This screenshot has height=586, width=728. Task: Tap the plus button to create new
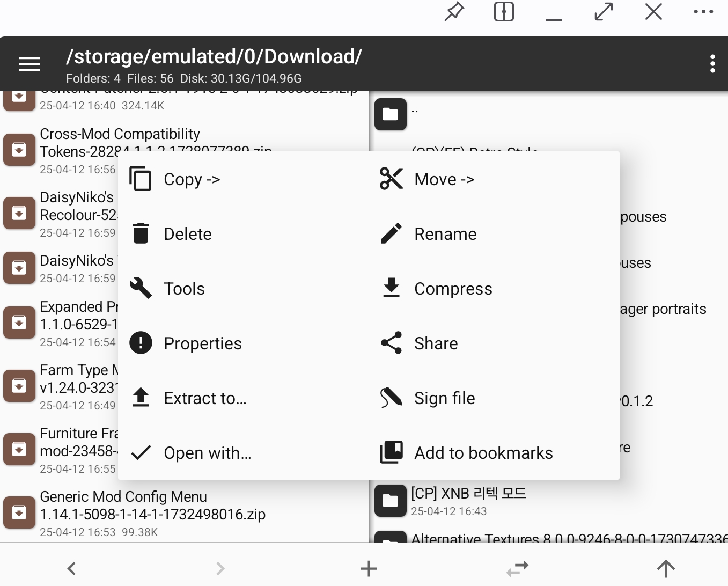pos(369,568)
